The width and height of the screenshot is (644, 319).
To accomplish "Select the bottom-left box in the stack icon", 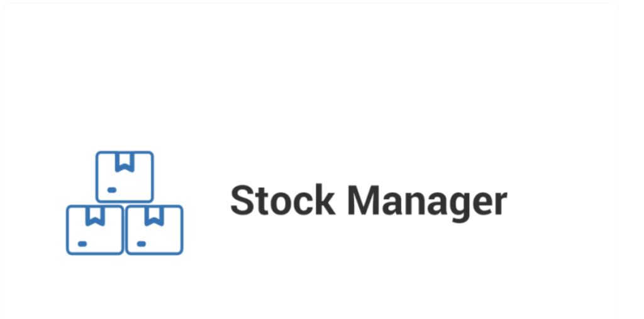I will coord(95,230).
